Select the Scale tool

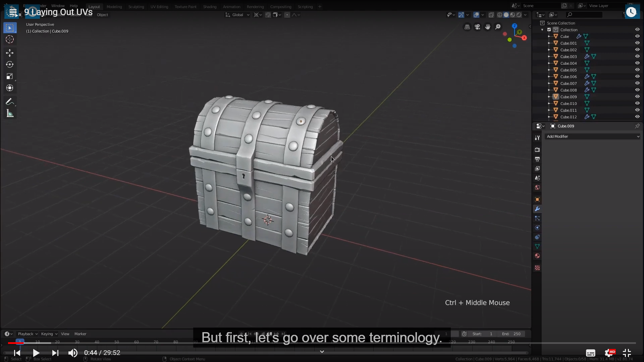(10, 76)
